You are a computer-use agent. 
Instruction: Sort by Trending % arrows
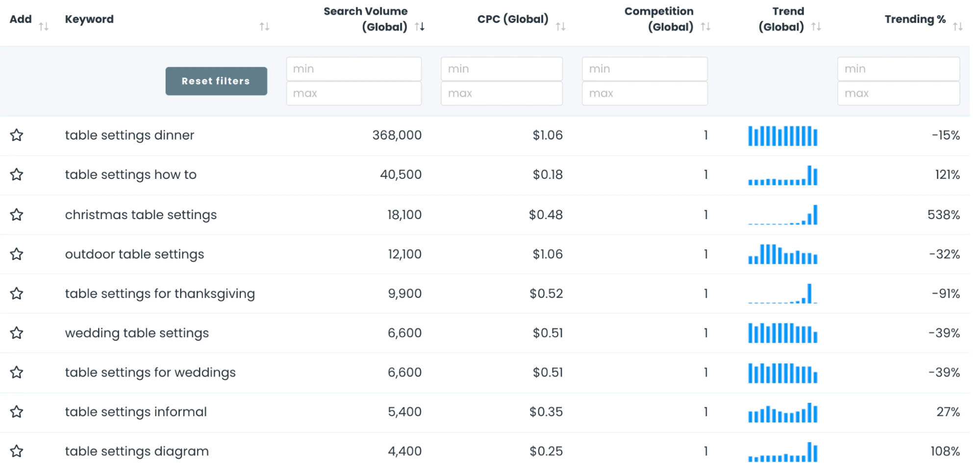[x=957, y=26]
